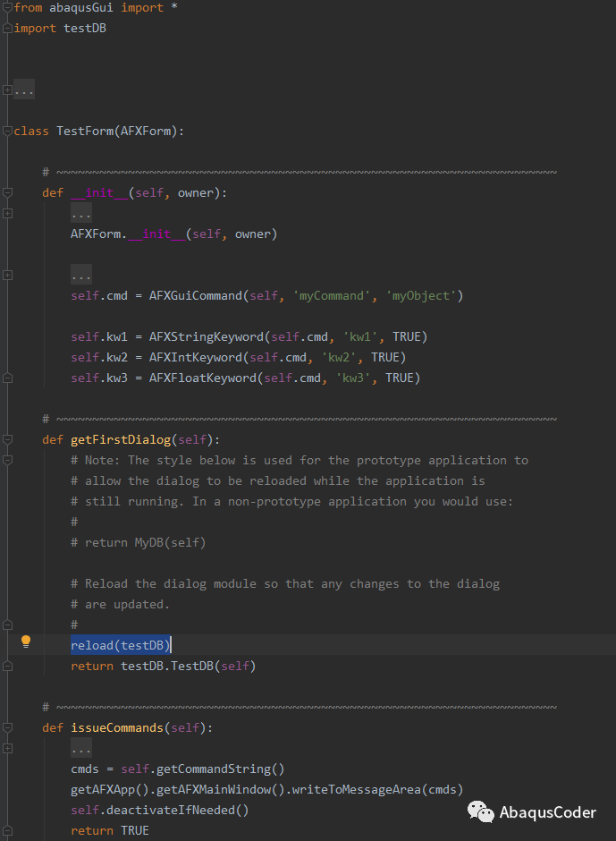Click the fold-end marker beside 'return testDB.TestDB(self)'
Viewport: 616px width, 841px height.
point(7,667)
